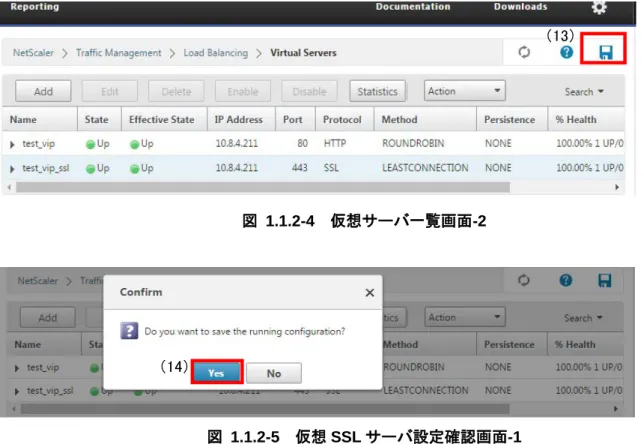Close the Confirm dialog with the X
The width and height of the screenshot is (644, 444).
coord(370,292)
